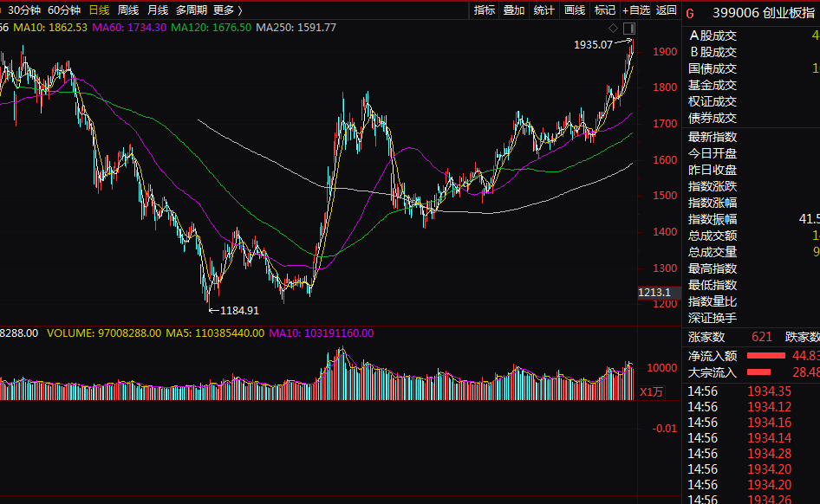The height and width of the screenshot is (504, 820).
Task: Switch to 60分钟 period tab
Action: 64,10
